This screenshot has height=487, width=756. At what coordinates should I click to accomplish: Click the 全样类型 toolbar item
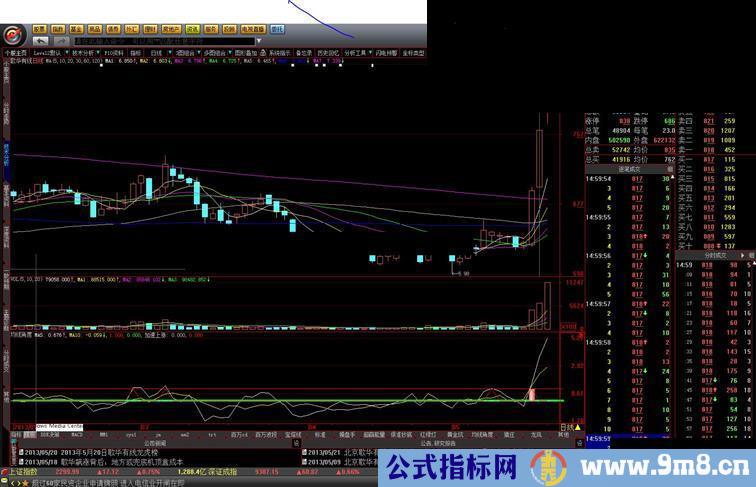413,53
